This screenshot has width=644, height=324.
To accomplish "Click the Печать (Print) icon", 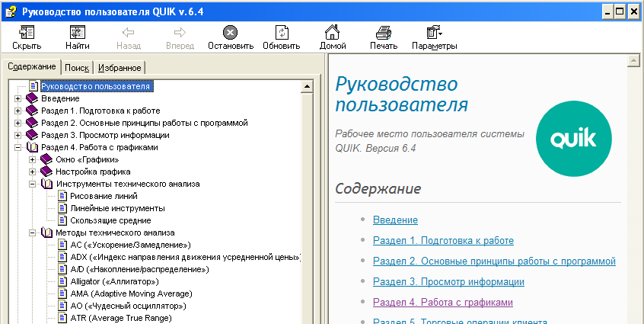I will 384,33.
